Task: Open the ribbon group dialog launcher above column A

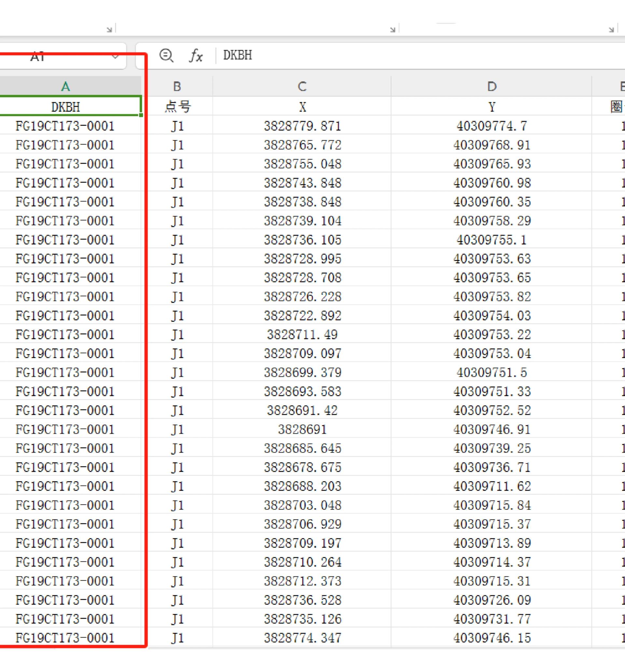Action: pyautogui.click(x=109, y=30)
